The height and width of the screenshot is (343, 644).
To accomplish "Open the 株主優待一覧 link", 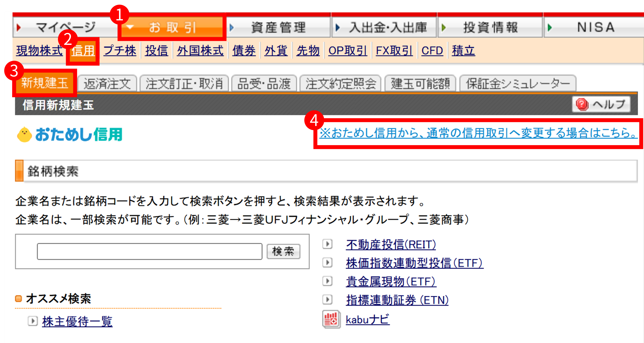I will click(77, 321).
